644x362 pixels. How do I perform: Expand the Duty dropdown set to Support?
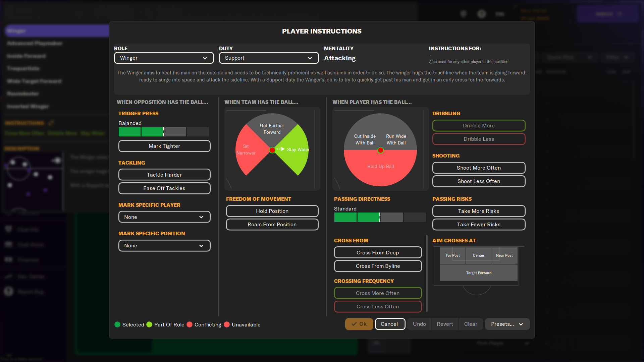(x=269, y=58)
